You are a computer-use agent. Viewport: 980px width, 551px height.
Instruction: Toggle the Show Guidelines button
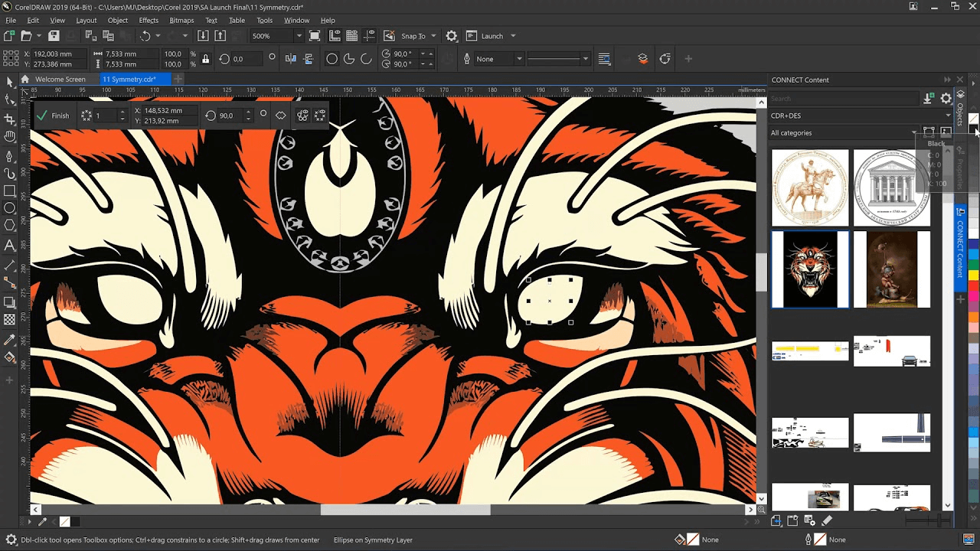(x=371, y=36)
